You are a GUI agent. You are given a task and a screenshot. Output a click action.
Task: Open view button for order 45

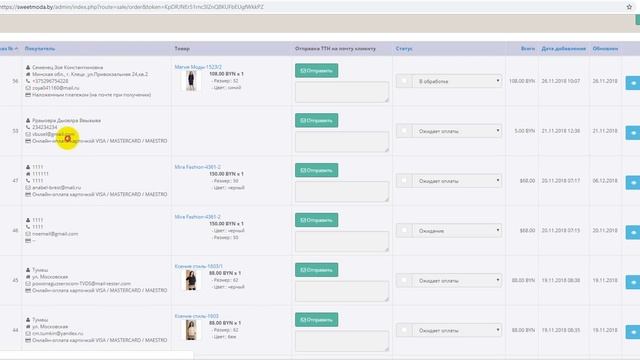pyautogui.click(x=633, y=282)
